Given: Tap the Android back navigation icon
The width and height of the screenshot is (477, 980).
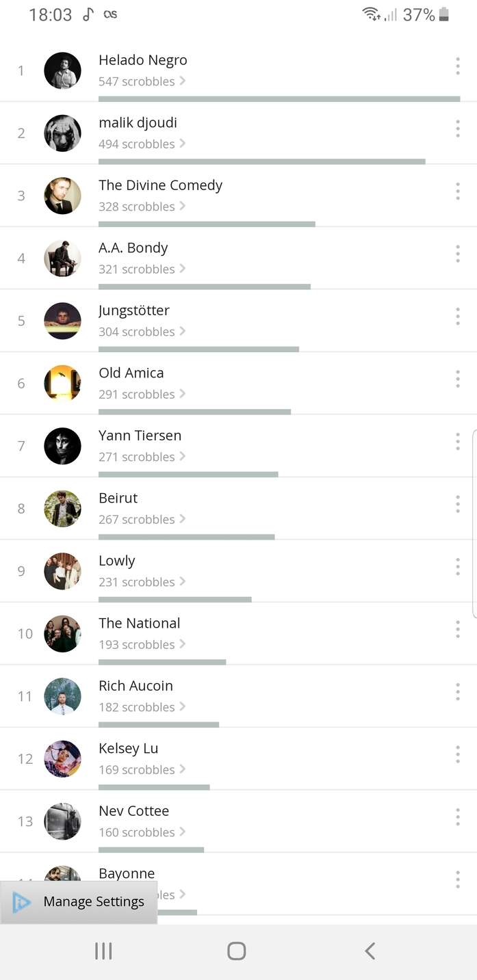Looking at the screenshot, I should coord(370,951).
